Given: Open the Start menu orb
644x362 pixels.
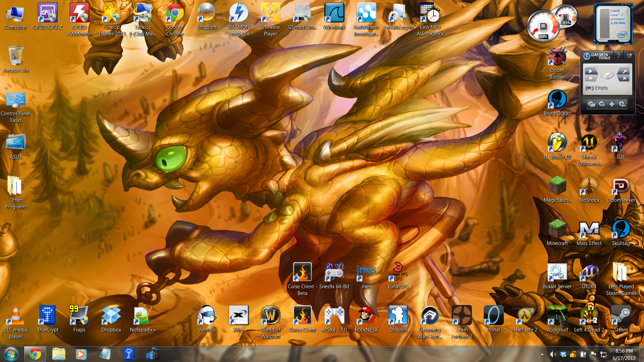Looking at the screenshot, I should point(11,354).
